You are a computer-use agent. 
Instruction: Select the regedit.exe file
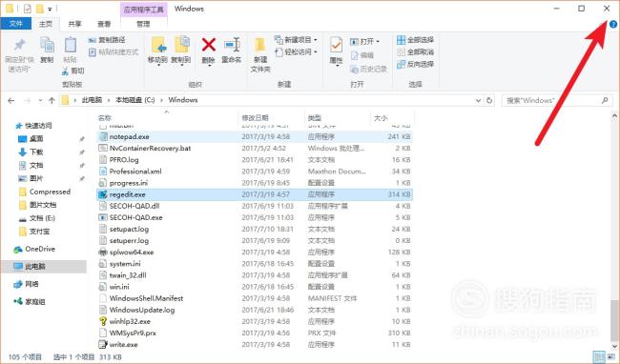(255, 194)
